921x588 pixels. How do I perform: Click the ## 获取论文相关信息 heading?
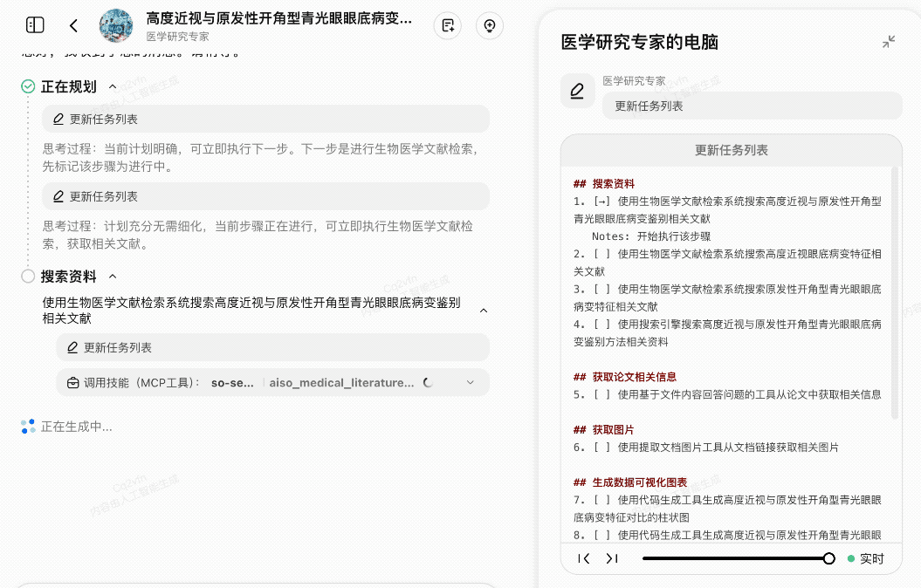[625, 377]
